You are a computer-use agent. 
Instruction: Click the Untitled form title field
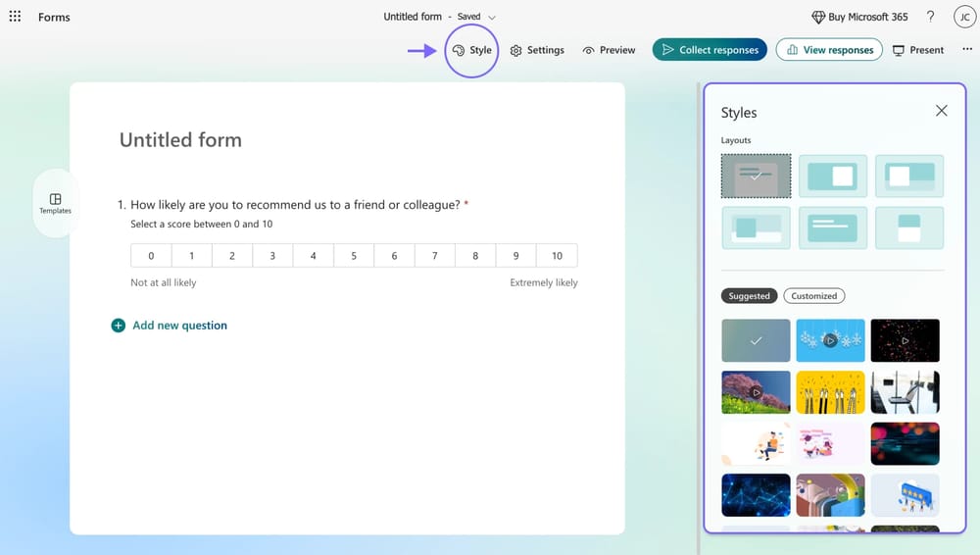[x=180, y=140]
